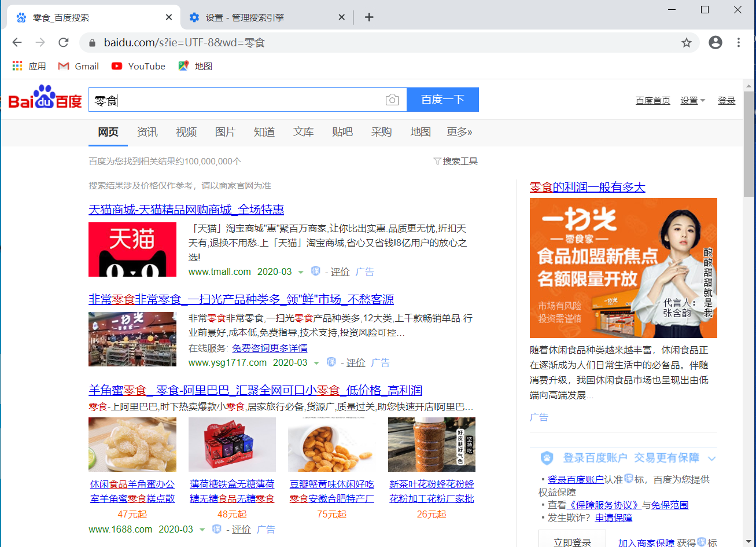Click guarantee badge next to www.1688.com
Screen dimensions: 756x547
pyautogui.click(x=217, y=528)
